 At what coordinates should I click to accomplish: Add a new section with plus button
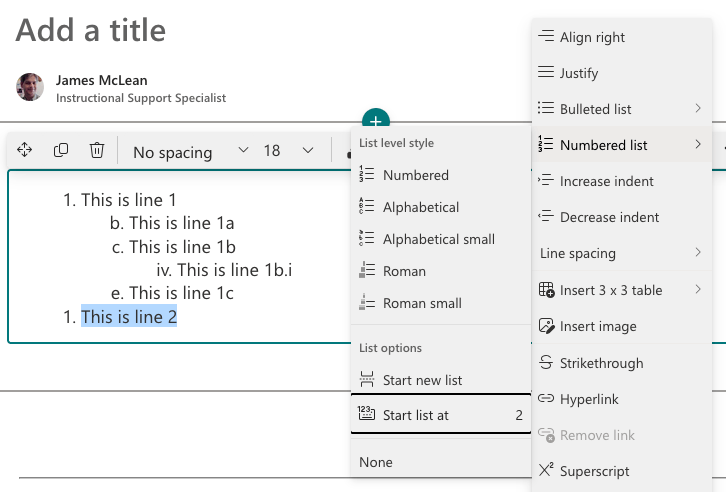[376, 119]
